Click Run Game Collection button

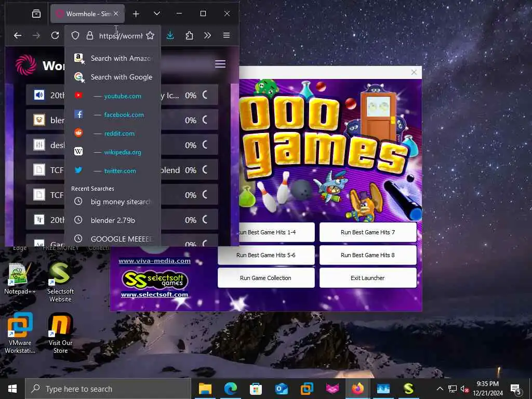point(266,278)
